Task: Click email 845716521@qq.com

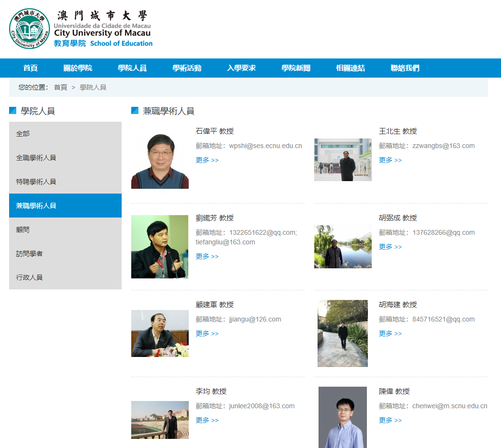Action: [444, 319]
